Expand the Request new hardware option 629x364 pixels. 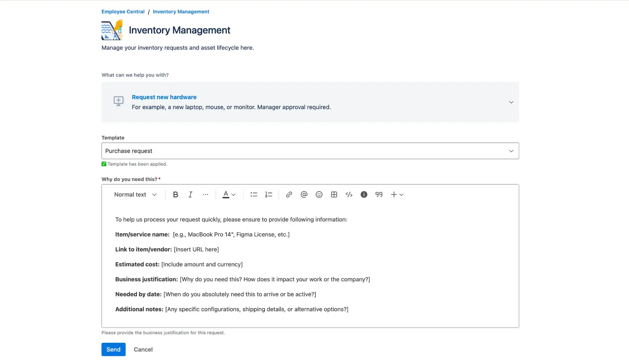(511, 102)
